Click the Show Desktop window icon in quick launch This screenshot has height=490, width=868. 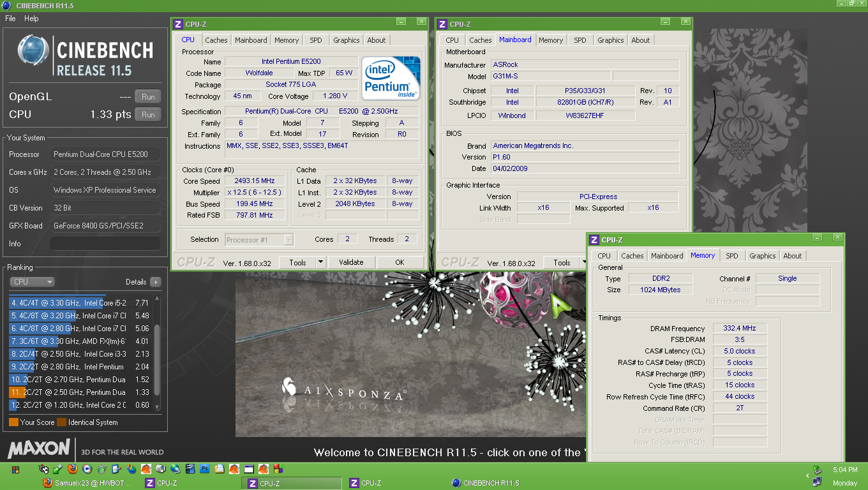248,469
